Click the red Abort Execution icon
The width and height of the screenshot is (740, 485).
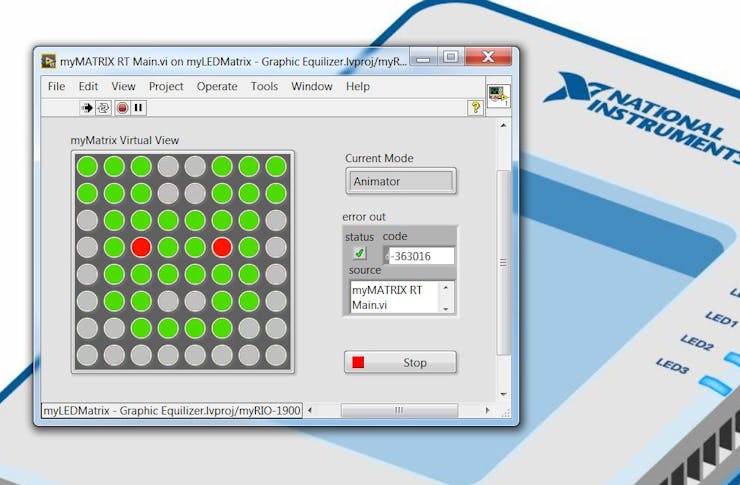[122, 108]
